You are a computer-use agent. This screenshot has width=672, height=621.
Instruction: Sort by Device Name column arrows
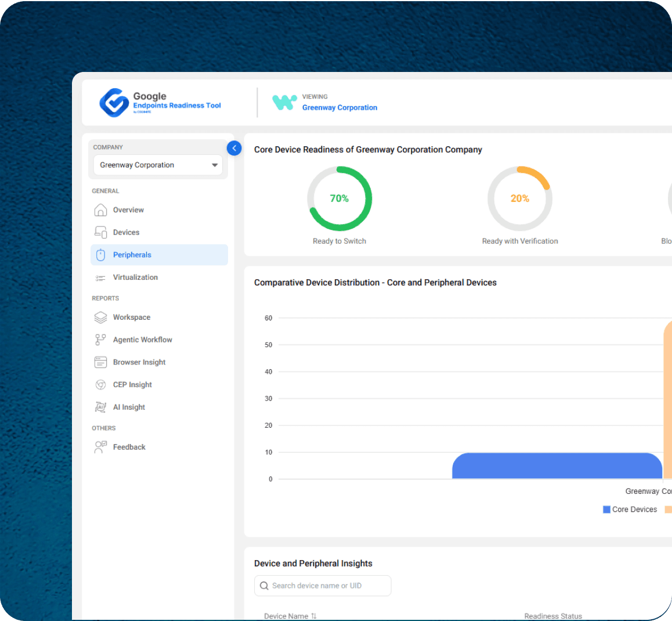(314, 616)
